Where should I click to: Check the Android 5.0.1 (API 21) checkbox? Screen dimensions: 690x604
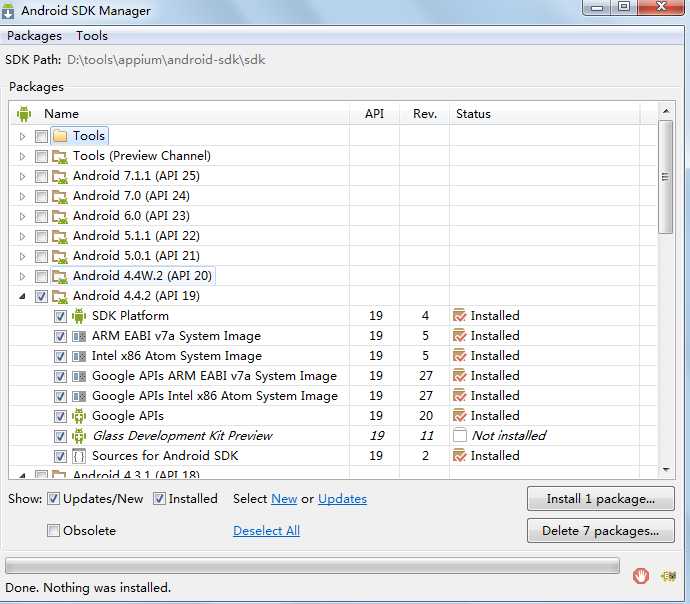tap(41, 256)
